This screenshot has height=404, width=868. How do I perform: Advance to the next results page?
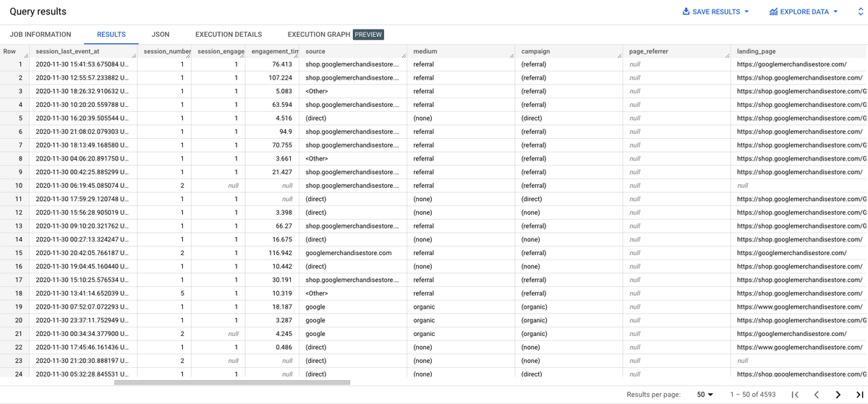click(x=838, y=395)
